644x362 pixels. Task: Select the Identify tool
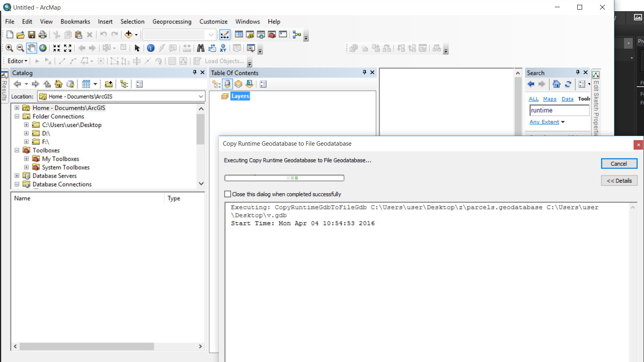pyautogui.click(x=151, y=48)
